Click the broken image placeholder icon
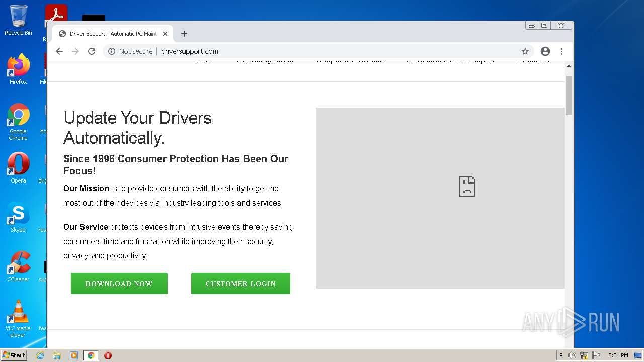The width and height of the screenshot is (644, 362). [x=467, y=187]
